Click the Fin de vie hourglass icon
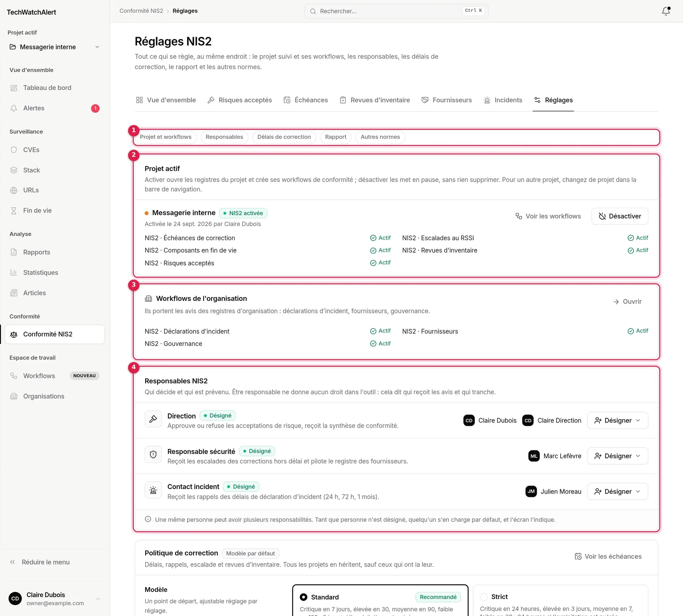Screen dimensions: 683x616 [x=14, y=211]
